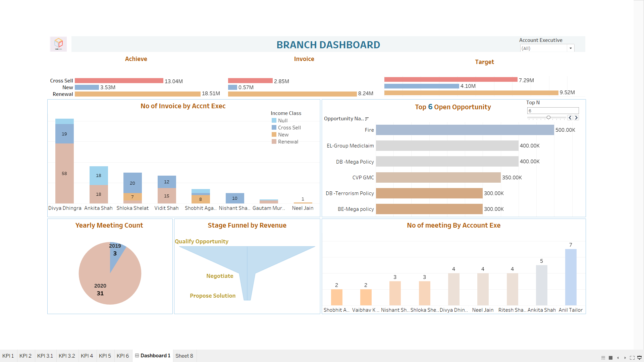The height and width of the screenshot is (362, 644).
Task: Click the fullscreen icon in the status bar
Action: (633, 358)
